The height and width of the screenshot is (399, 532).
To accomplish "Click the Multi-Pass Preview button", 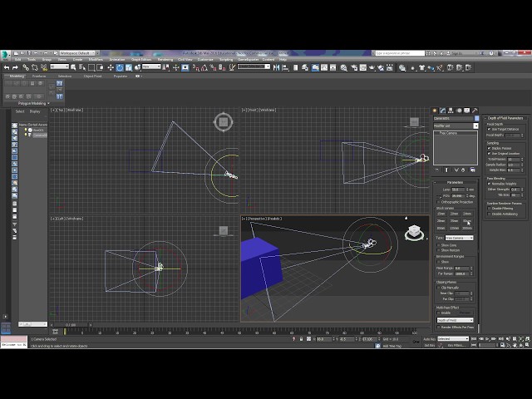I will [465, 313].
